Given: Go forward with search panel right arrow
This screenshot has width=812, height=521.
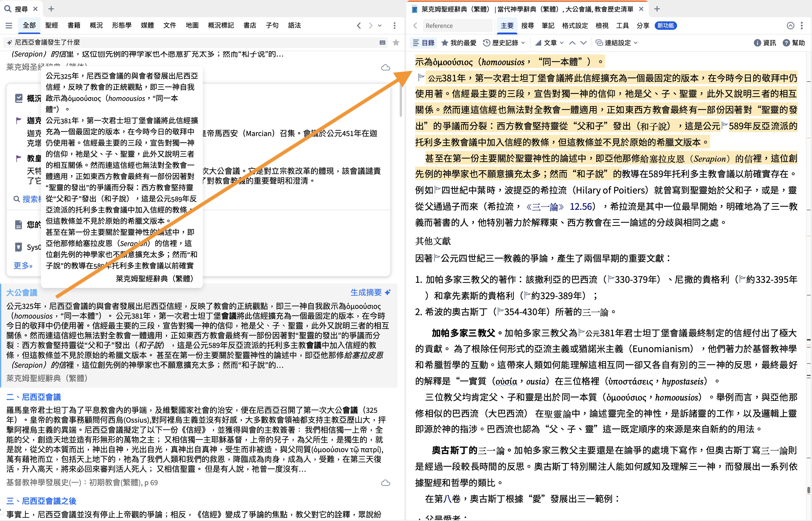Looking at the screenshot, I should 370,25.
